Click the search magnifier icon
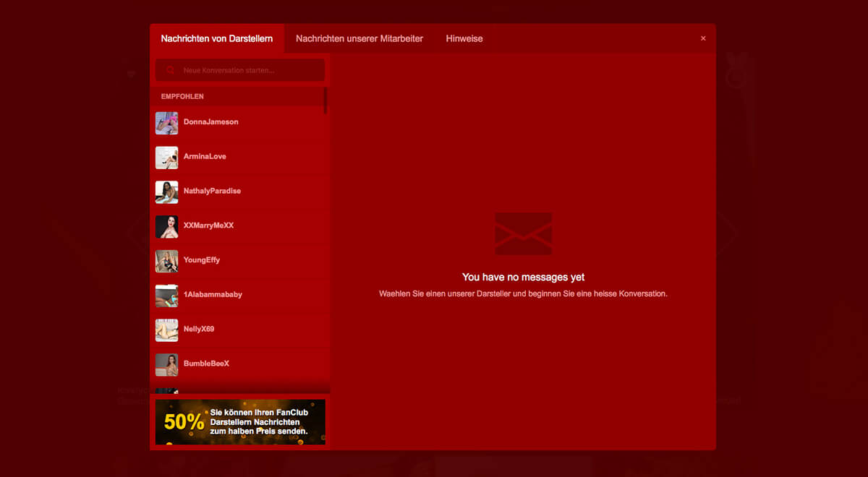 click(171, 71)
